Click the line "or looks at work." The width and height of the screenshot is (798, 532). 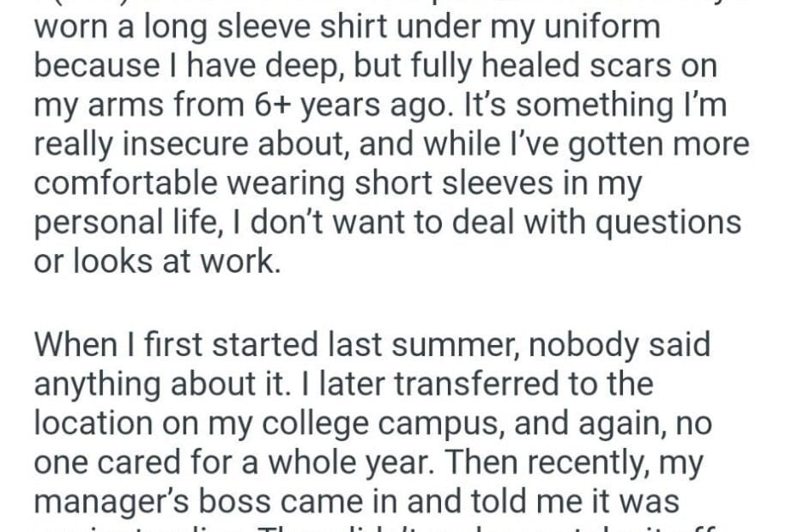pos(157,261)
